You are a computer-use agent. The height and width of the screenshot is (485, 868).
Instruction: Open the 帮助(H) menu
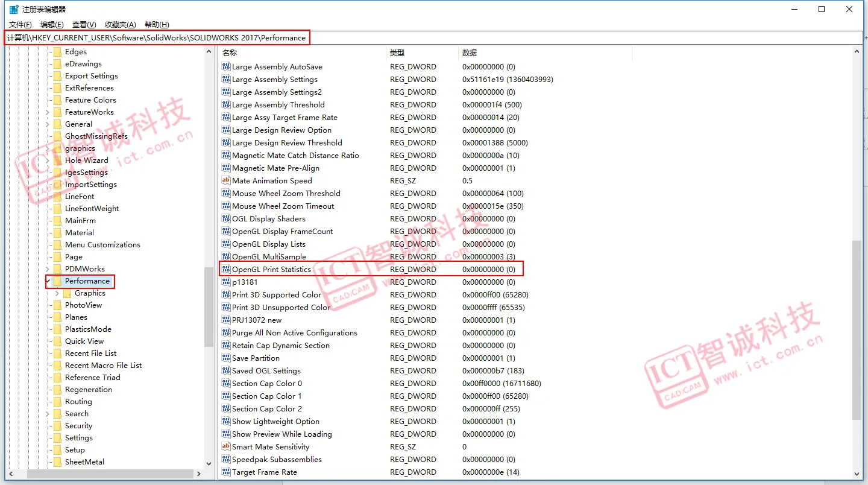click(157, 25)
